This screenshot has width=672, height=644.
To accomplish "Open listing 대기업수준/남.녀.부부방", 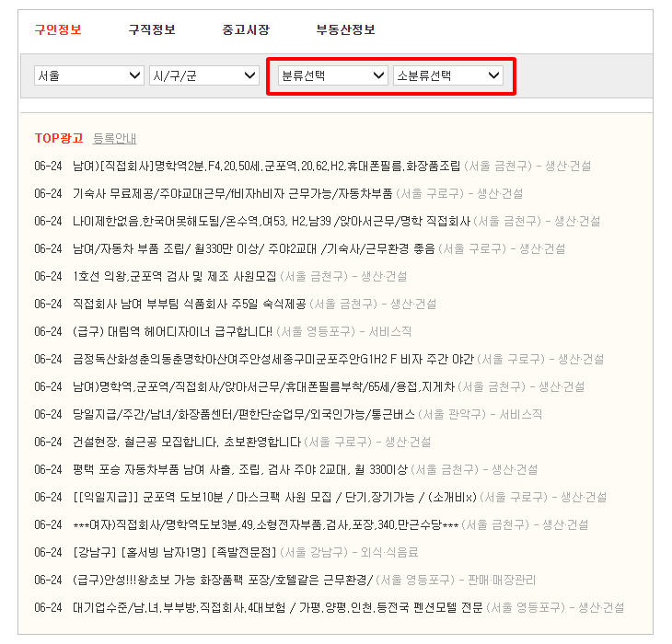I will point(278,607).
